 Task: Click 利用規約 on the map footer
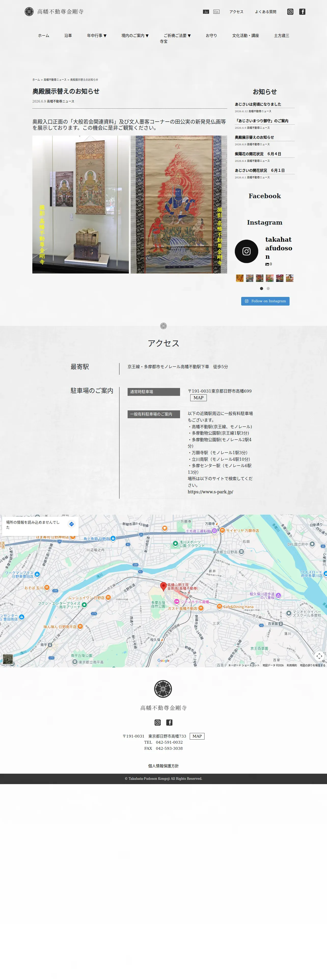point(292,665)
